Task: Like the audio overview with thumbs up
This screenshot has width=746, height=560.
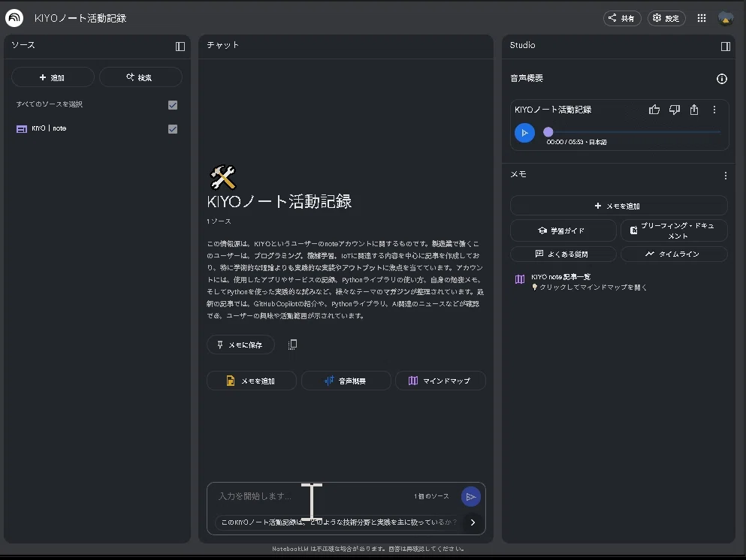Action: point(654,110)
